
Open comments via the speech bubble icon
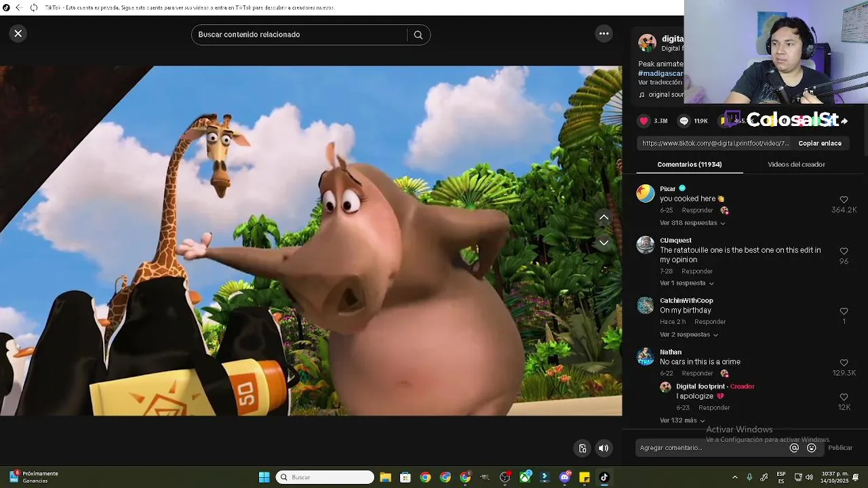684,121
